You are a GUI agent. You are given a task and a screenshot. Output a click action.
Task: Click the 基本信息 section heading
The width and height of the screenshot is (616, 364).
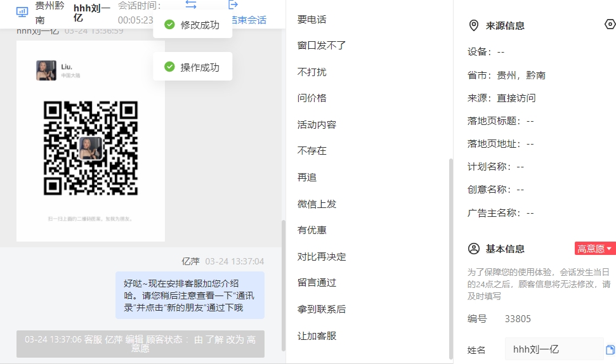coord(505,249)
